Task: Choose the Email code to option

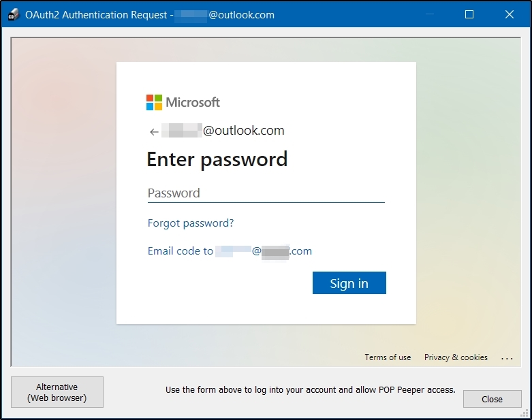Action: [230, 251]
